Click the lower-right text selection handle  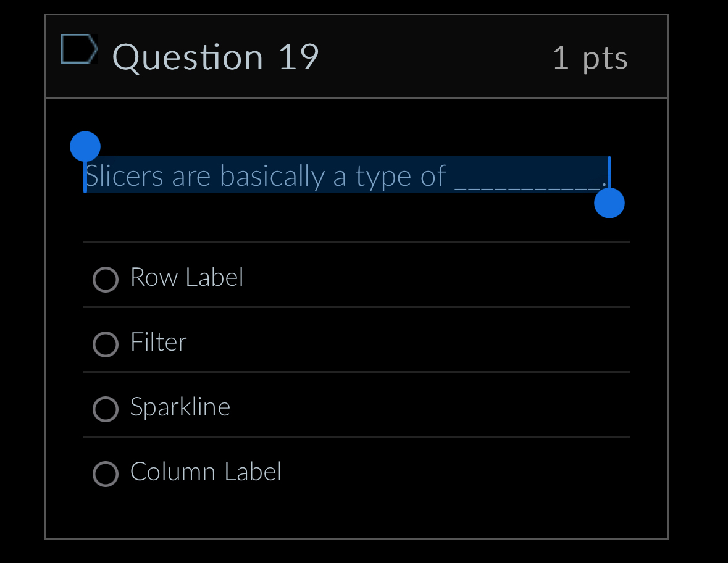[609, 202]
